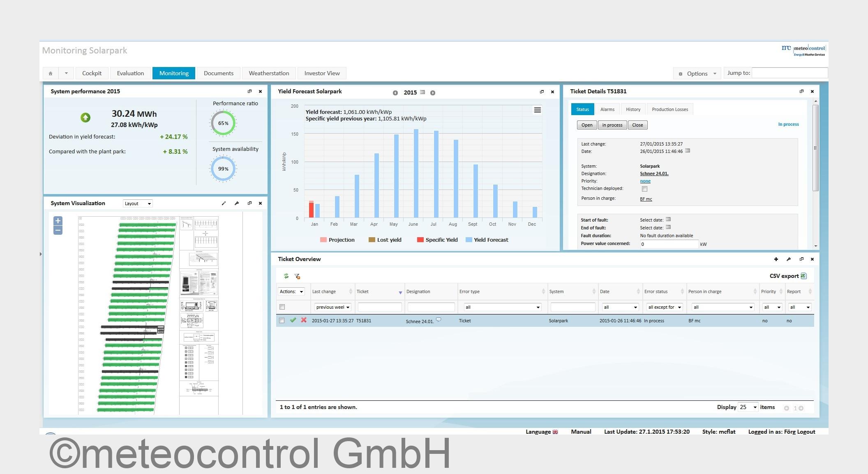The image size is (868, 474).
Task: Open the Manual link
Action: [581, 432]
